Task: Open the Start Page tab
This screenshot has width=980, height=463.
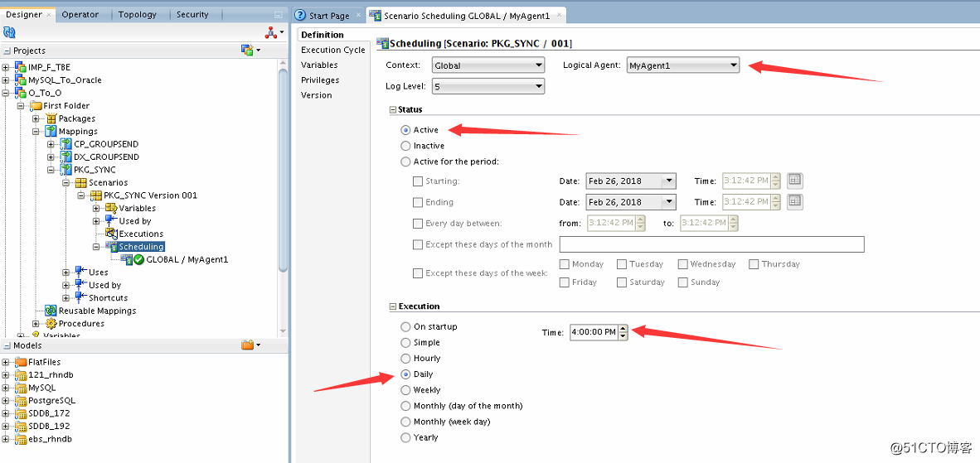Action: pos(329,16)
